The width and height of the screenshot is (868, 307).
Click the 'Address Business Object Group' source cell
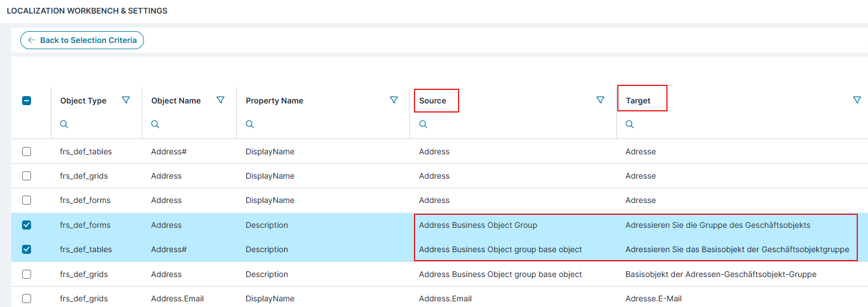[478, 225]
